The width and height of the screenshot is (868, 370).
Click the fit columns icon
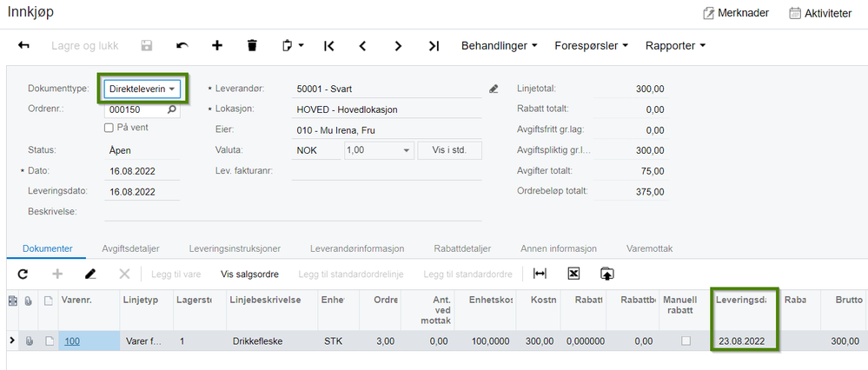point(540,274)
